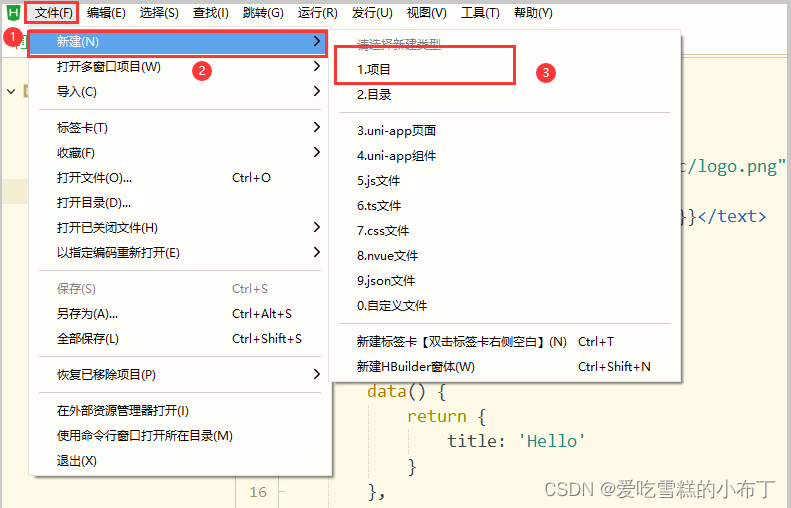Image resolution: width=791 pixels, height=508 pixels.
Task: Select the 收藏(F) menu entry
Action: [179, 152]
